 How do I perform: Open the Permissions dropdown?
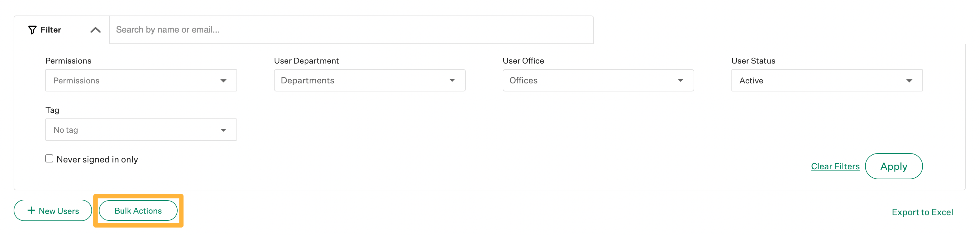click(x=141, y=80)
